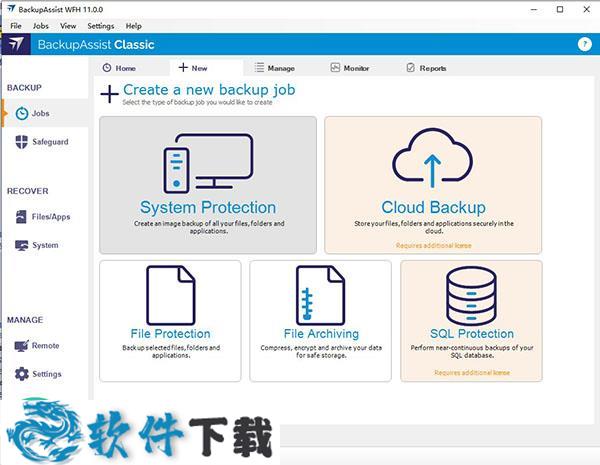Click the System Protection description text

tap(209, 227)
